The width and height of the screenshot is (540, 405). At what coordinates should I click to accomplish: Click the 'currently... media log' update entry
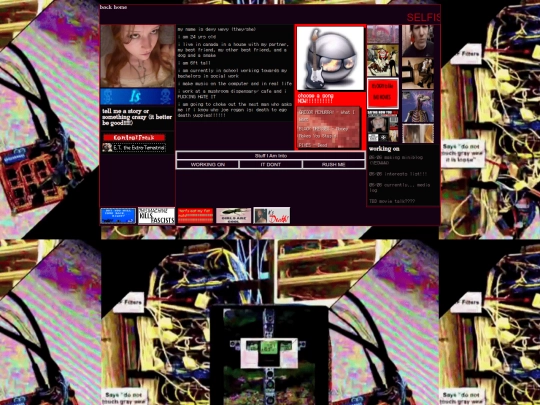tap(399, 188)
